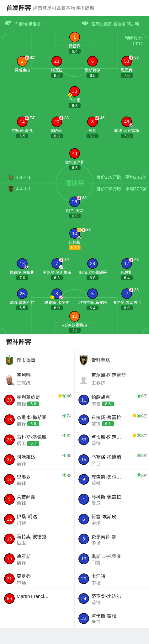Tap 路易斯-卡多索 number 3 captain badge
The height and width of the screenshot is (644, 149).
coord(56,294)
